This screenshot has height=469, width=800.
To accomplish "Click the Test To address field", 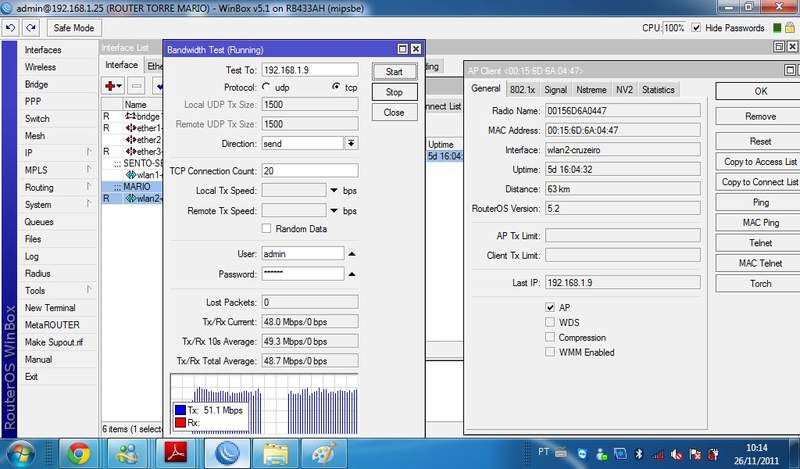I will [x=309, y=70].
